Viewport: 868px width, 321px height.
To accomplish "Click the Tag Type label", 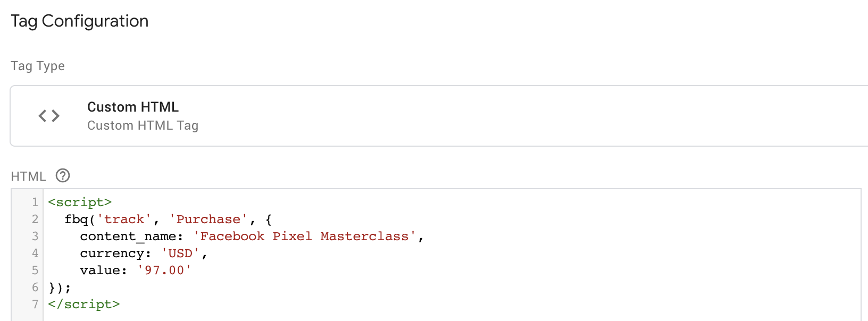I will point(38,66).
